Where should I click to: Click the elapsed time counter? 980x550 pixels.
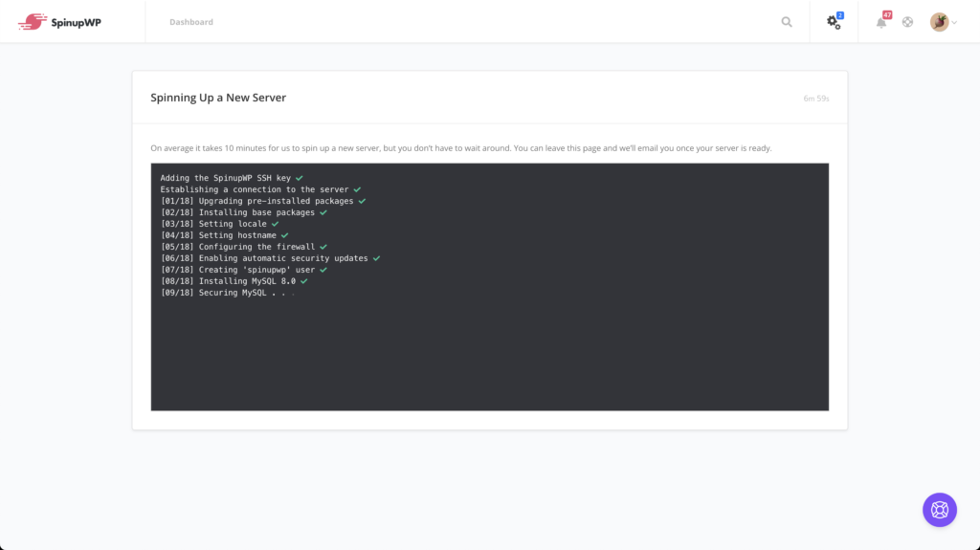(815, 99)
